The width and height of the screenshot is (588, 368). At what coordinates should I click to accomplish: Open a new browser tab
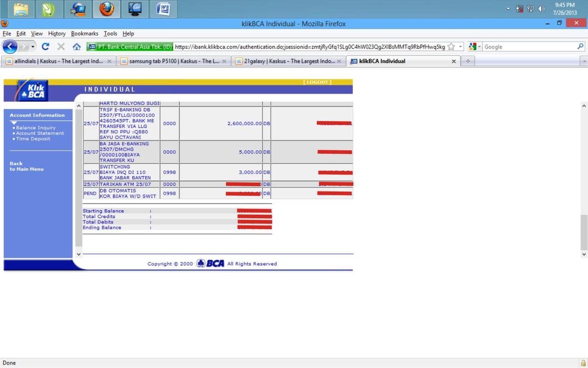tap(468, 61)
